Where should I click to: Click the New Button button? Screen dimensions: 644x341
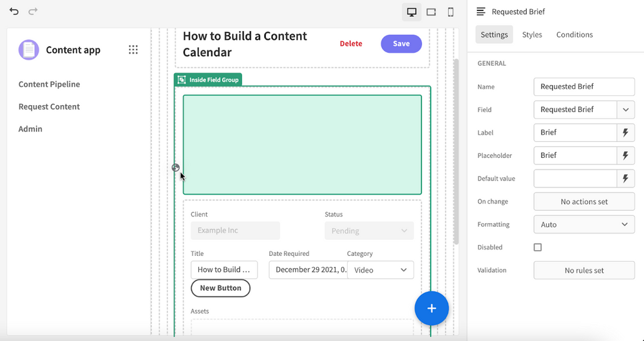click(220, 288)
